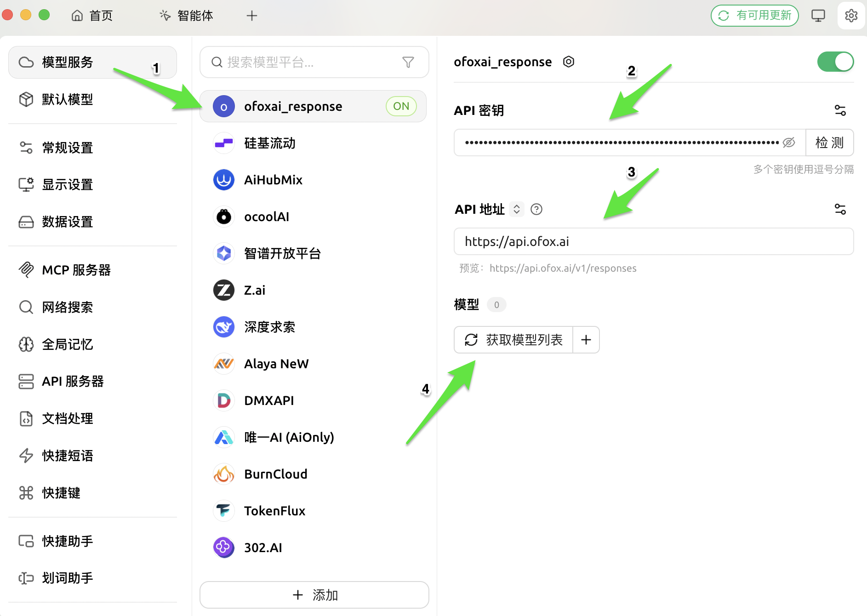Open 显示设置 section
The width and height of the screenshot is (867, 616).
pyautogui.click(x=92, y=184)
